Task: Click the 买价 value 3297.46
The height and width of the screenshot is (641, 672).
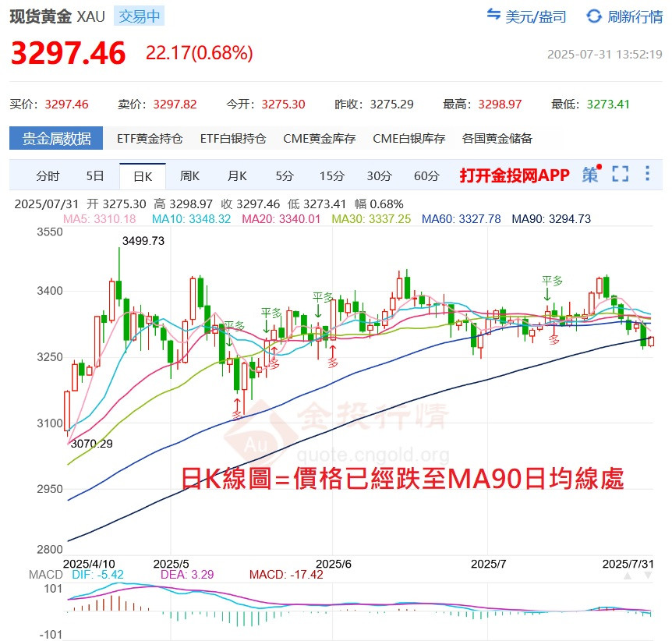Action: click(66, 104)
